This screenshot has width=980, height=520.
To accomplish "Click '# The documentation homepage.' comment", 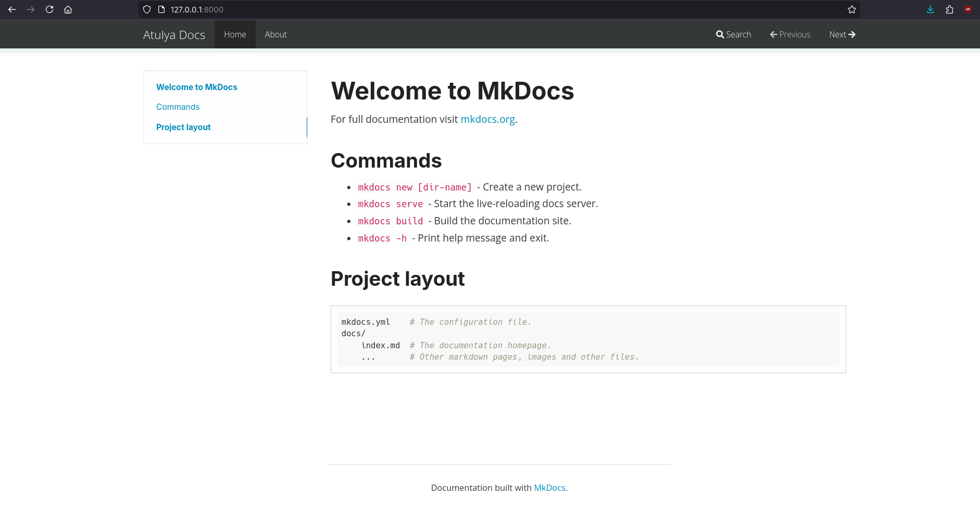I will pyautogui.click(x=480, y=346).
